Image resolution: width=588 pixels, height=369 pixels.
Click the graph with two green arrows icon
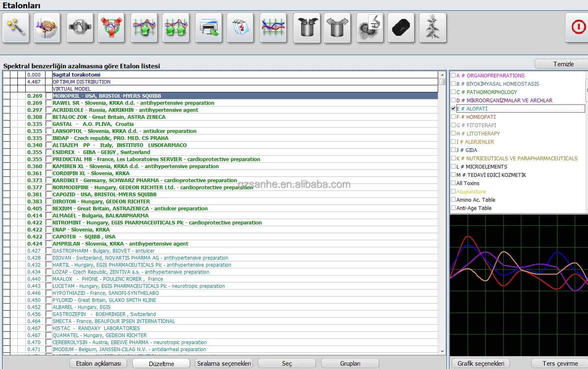pyautogui.click(x=176, y=27)
